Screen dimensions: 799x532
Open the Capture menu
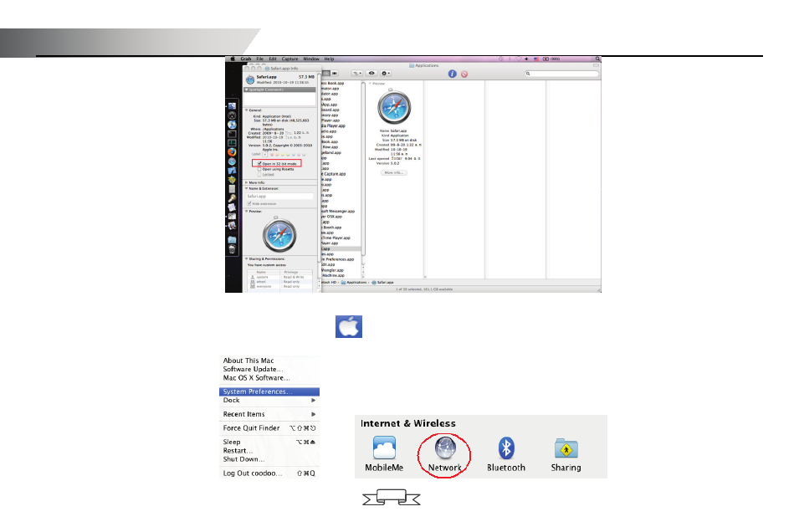(290, 59)
